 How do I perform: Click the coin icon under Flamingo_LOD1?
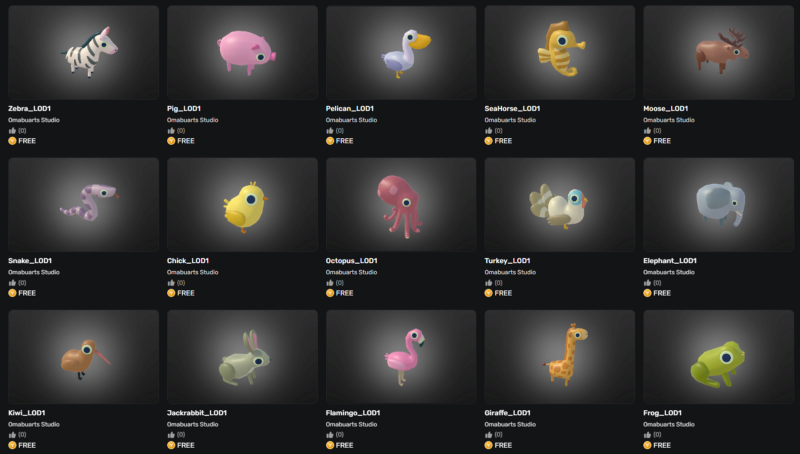[x=330, y=445]
